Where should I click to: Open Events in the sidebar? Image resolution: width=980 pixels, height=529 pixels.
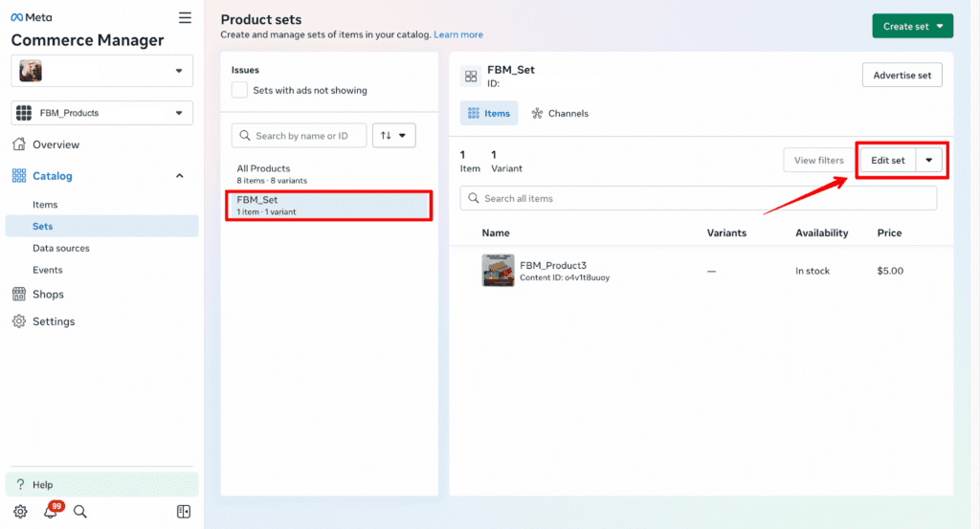click(48, 270)
